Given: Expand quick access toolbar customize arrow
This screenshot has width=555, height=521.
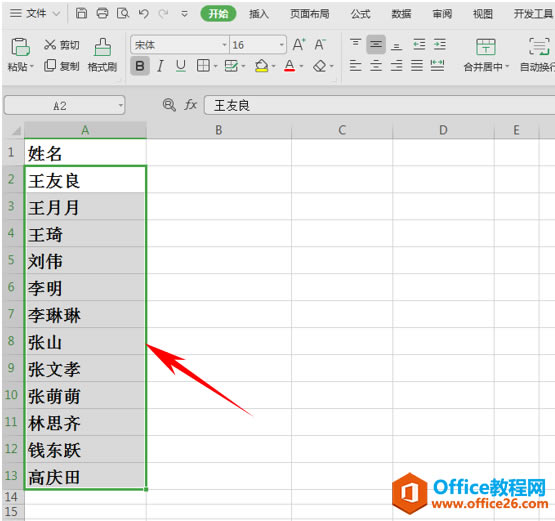Looking at the screenshot, I should coord(184,14).
